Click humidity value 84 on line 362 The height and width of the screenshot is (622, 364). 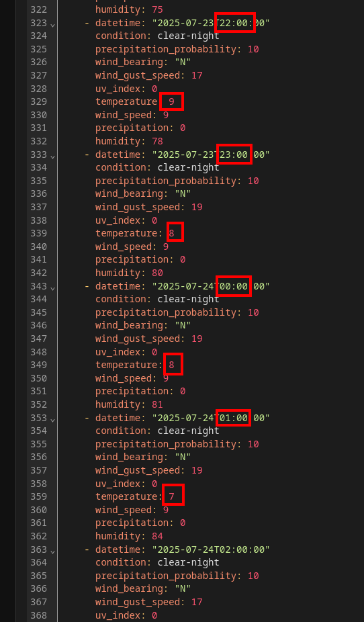coord(157,536)
